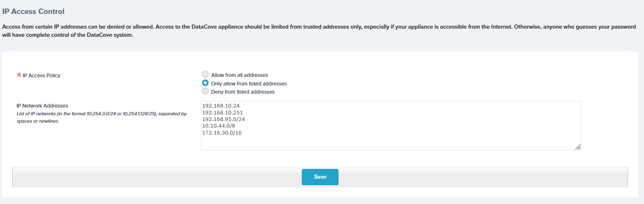Click the blue Save button
This screenshot has width=644, height=204.
point(320,177)
